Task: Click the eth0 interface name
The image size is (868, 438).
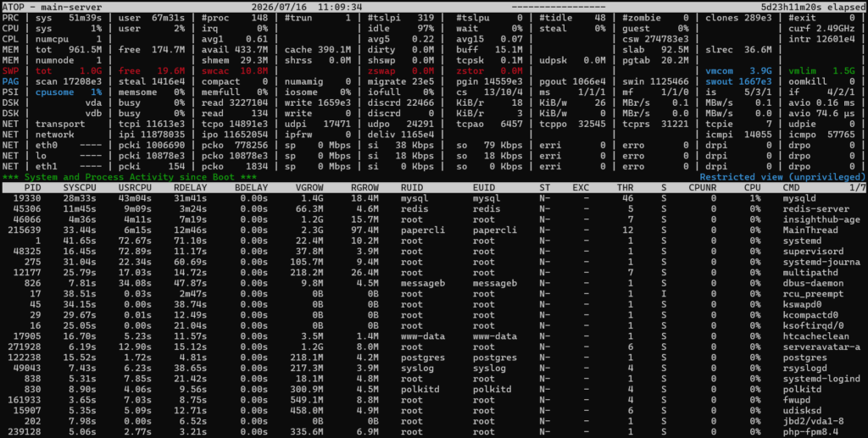Action: 47,145
